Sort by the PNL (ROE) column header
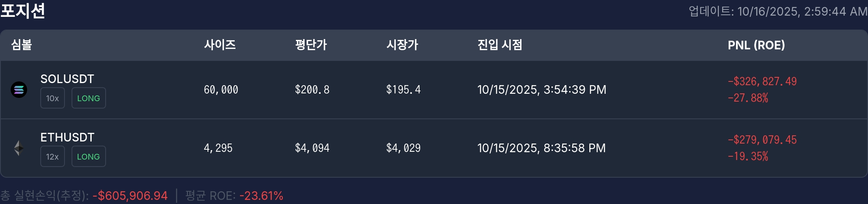The image size is (868, 204). pyautogui.click(x=756, y=45)
